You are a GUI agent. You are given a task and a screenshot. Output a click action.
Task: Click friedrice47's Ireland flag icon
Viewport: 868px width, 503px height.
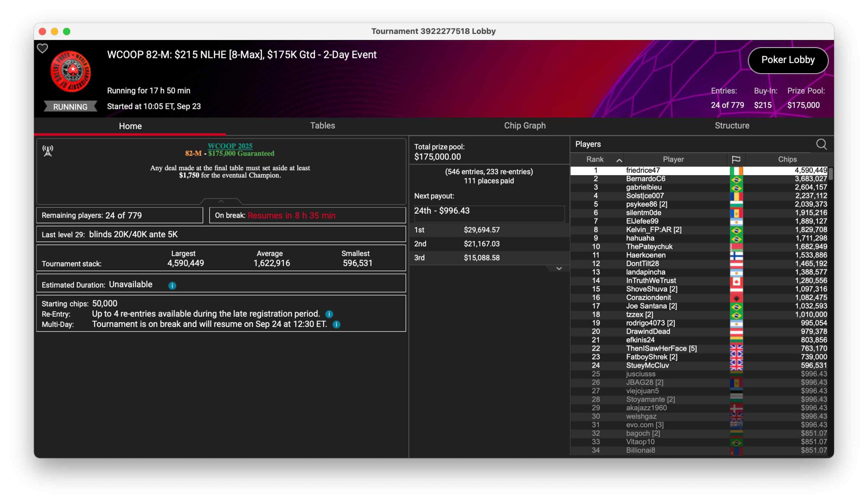736,171
